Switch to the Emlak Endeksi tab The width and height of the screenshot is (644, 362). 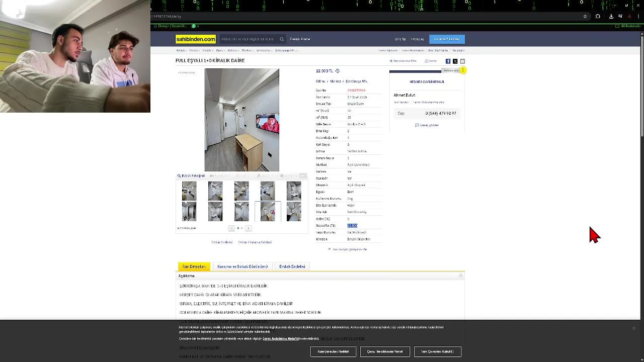[292, 266]
